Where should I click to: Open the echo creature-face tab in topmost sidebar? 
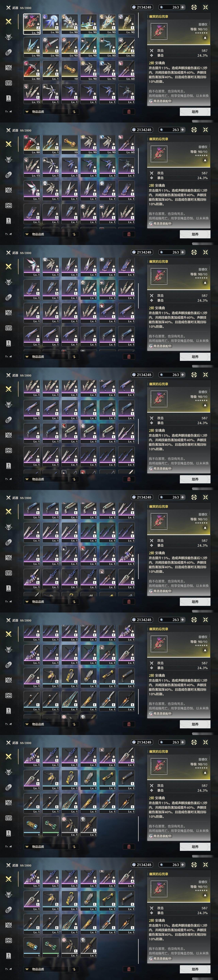[8, 37]
